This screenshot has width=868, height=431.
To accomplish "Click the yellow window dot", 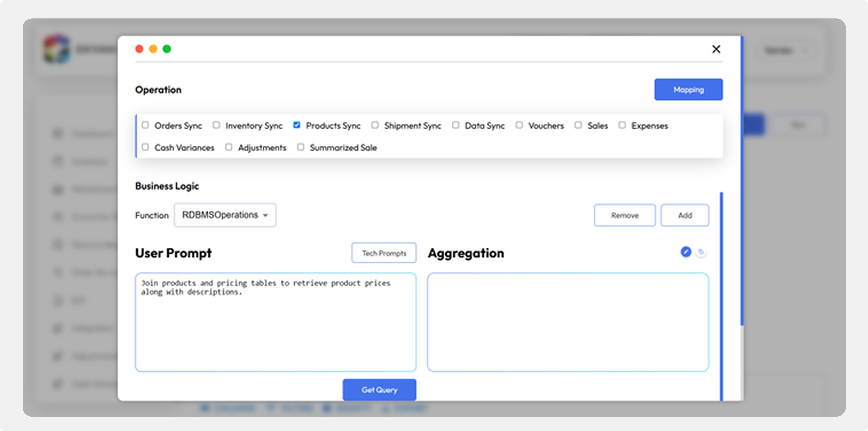I will [x=153, y=49].
